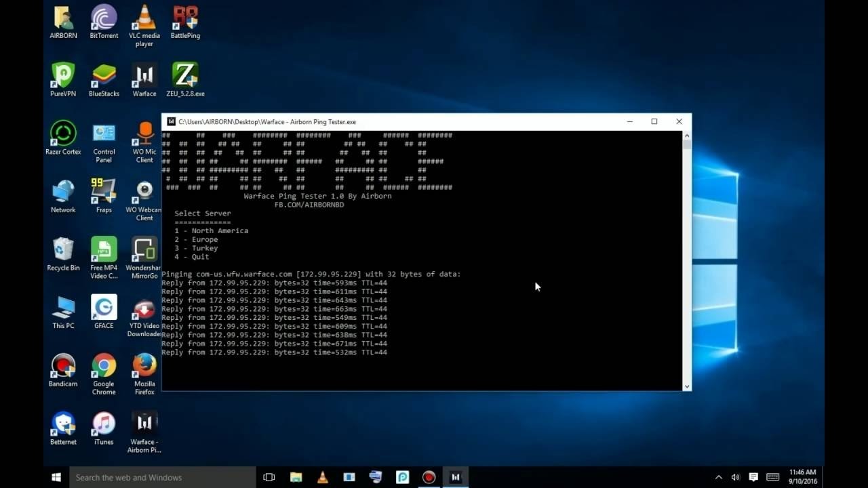Open File Explorer from the taskbar

coord(296,477)
